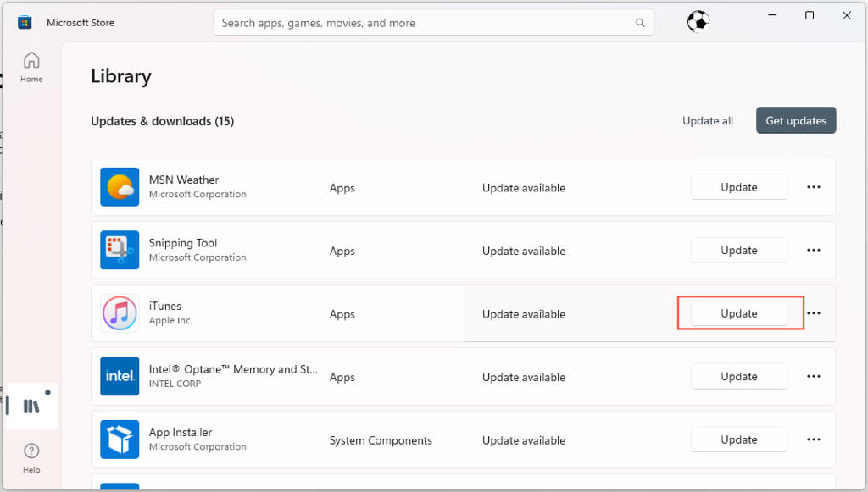Expand more options for MSN Weather

click(814, 187)
